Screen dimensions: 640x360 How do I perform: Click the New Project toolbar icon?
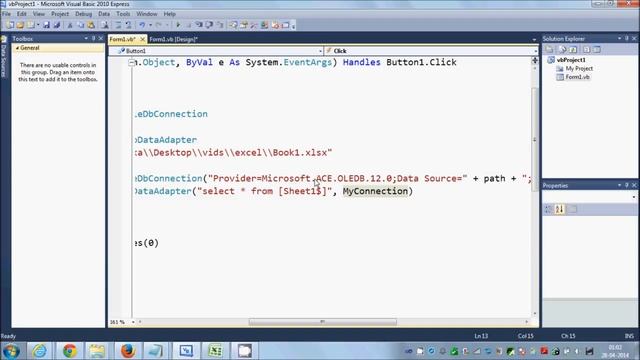coord(10,25)
